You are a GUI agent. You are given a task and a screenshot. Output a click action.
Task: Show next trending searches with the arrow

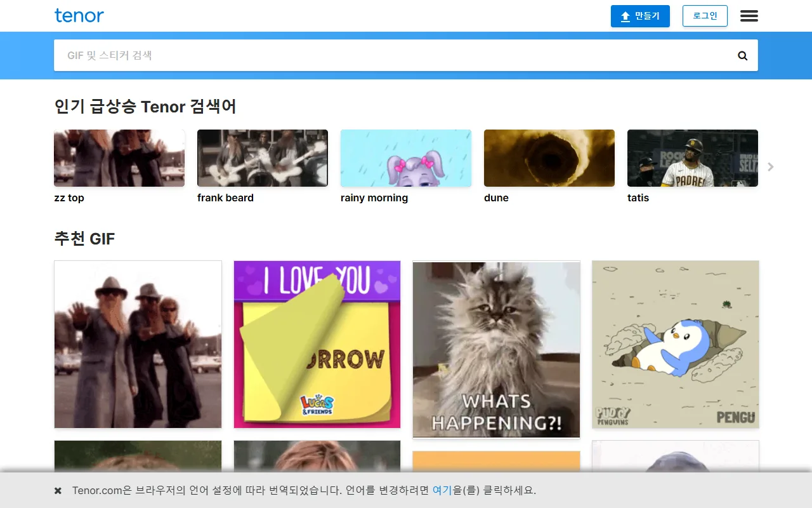coord(771,167)
